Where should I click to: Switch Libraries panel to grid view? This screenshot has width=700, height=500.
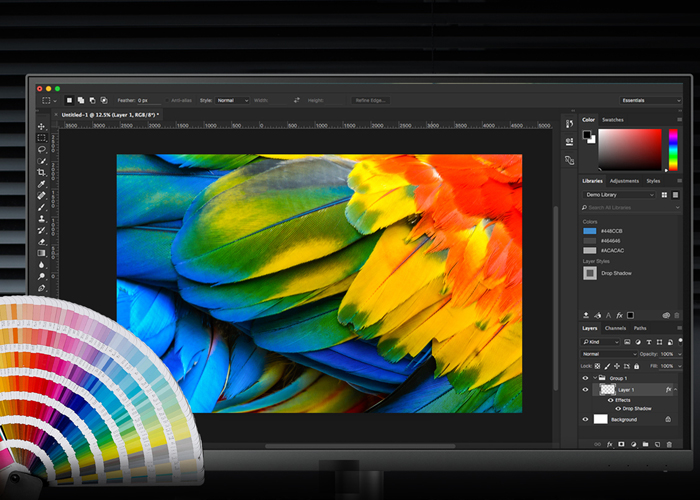[x=664, y=195]
